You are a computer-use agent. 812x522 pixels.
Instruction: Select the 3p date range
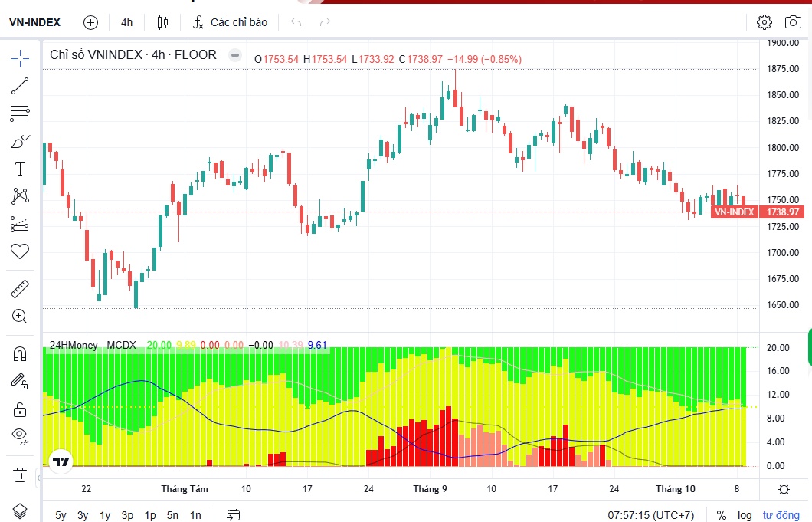[127, 515]
